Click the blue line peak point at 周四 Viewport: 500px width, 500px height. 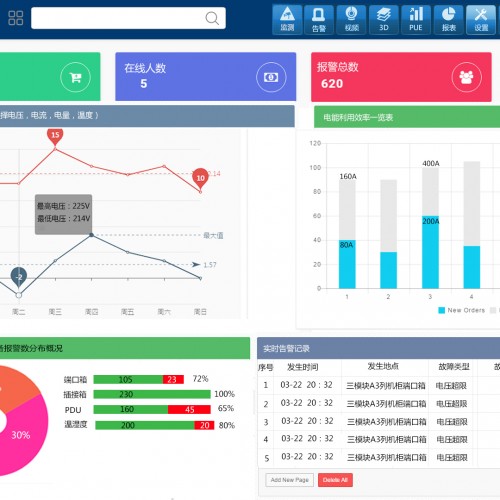[x=91, y=235]
